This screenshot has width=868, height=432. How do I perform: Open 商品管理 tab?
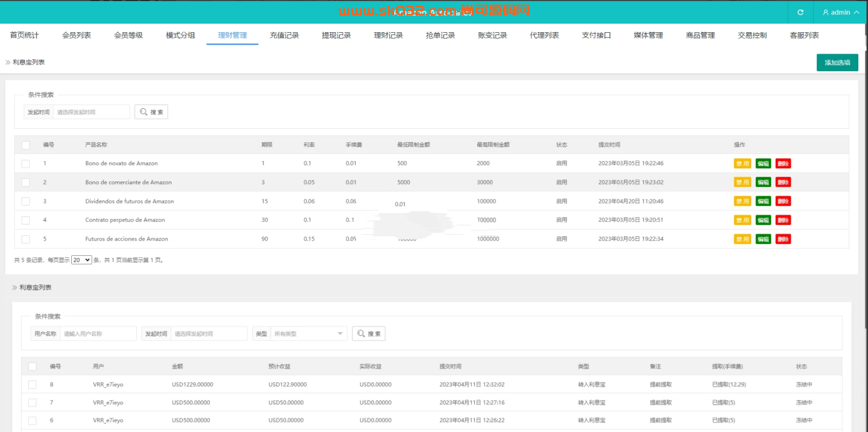click(x=700, y=35)
